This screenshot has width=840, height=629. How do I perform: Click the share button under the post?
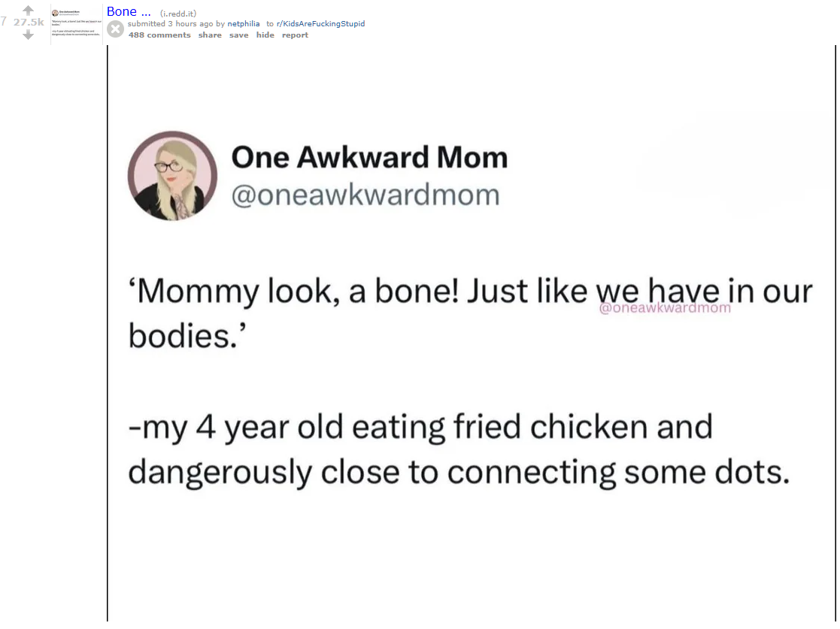210,35
